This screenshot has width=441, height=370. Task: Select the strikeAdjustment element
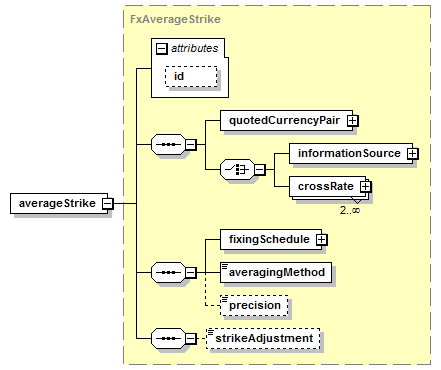tap(263, 339)
